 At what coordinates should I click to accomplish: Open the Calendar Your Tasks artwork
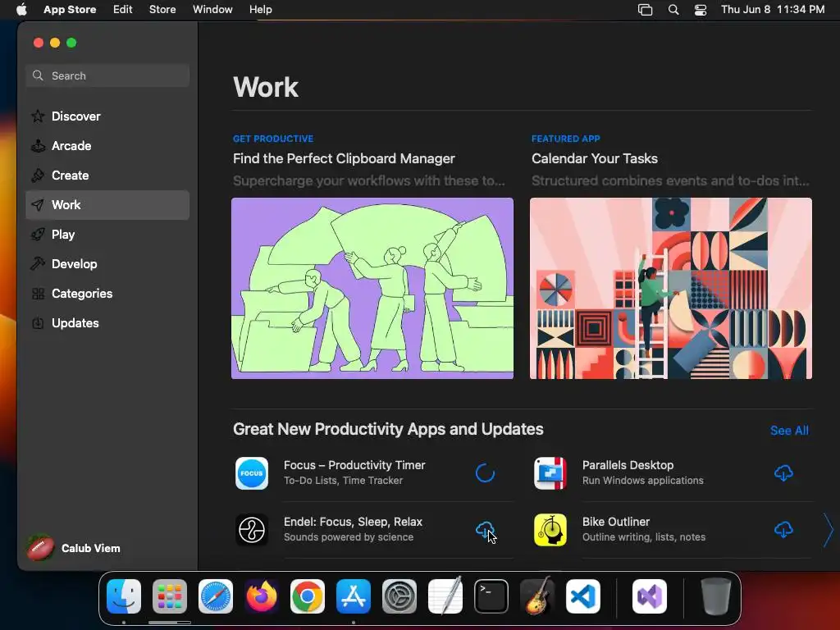coord(671,288)
